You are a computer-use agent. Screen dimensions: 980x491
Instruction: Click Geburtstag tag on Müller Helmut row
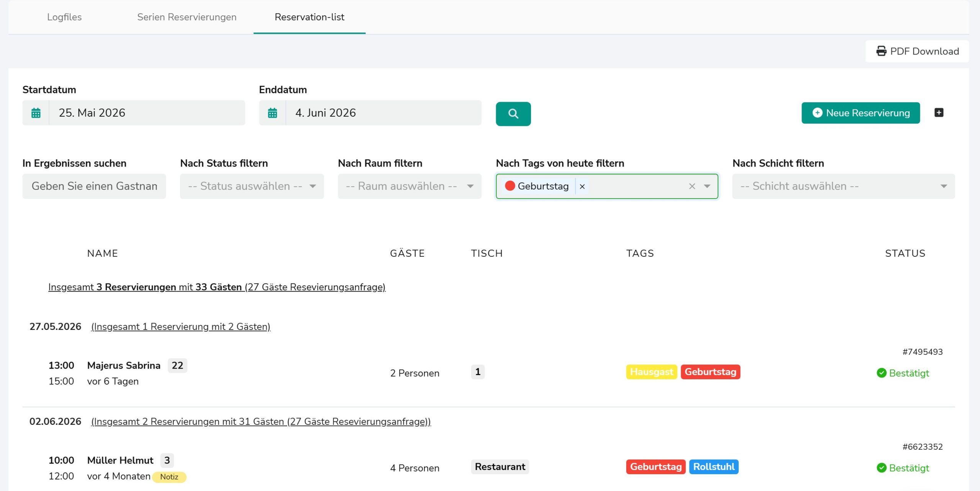(656, 467)
